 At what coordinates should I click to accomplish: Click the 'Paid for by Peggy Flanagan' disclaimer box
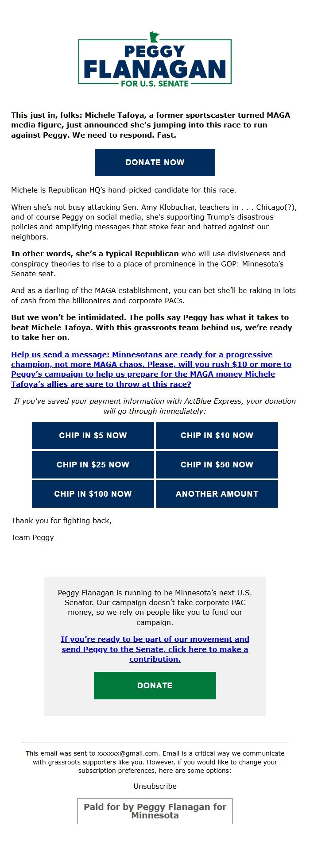point(155,811)
